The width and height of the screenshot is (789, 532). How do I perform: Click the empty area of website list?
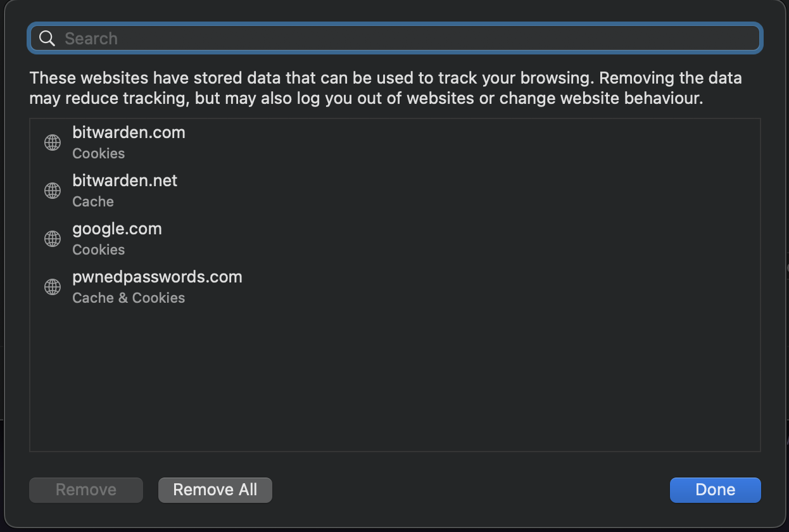[395, 380]
